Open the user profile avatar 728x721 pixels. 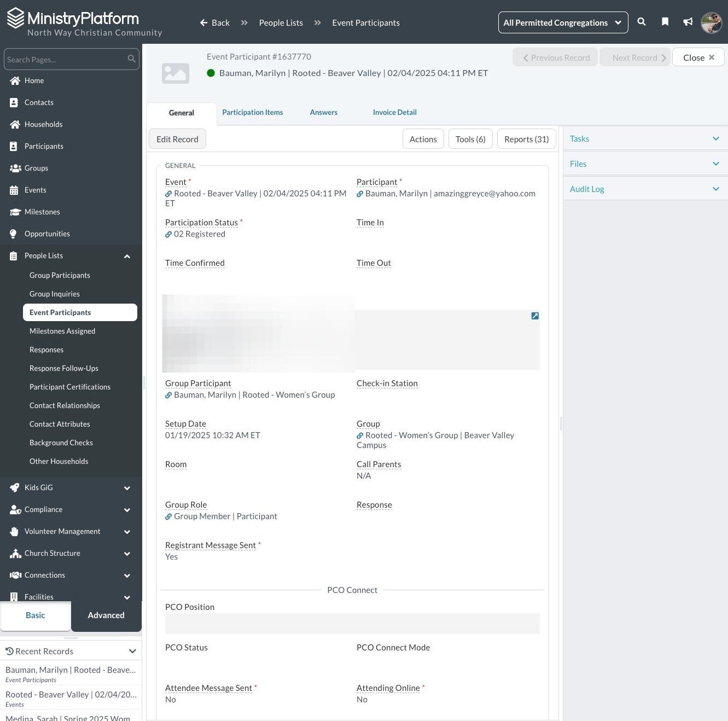pos(712,22)
